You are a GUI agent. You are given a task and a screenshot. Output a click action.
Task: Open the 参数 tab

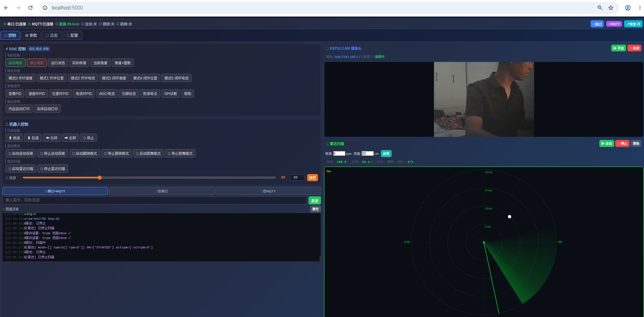tap(31, 35)
